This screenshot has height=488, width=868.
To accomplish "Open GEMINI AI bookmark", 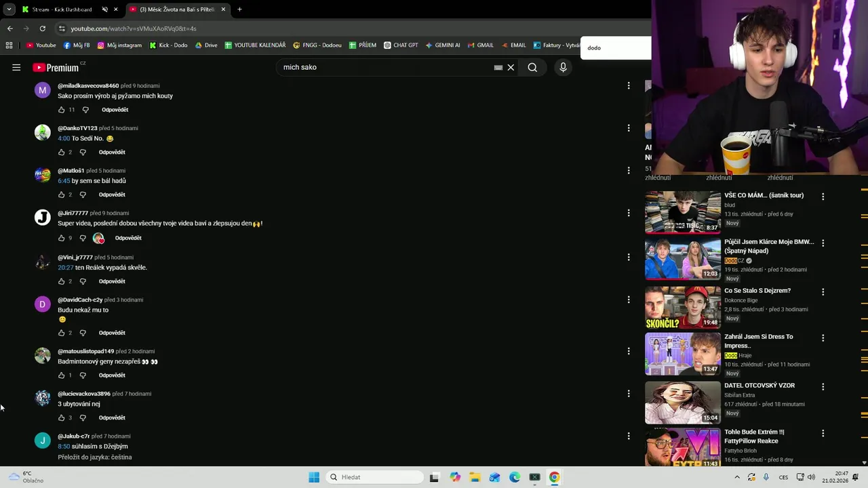I will pyautogui.click(x=443, y=45).
